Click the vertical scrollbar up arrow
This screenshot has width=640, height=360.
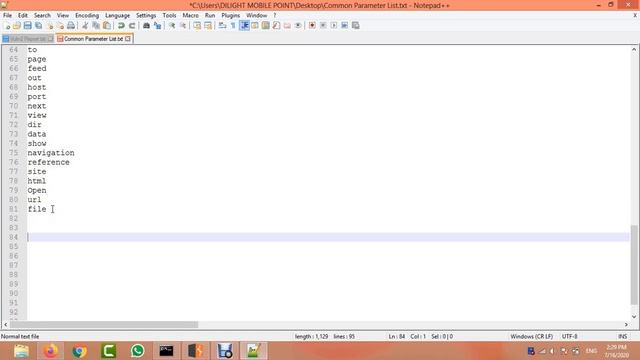[634, 49]
